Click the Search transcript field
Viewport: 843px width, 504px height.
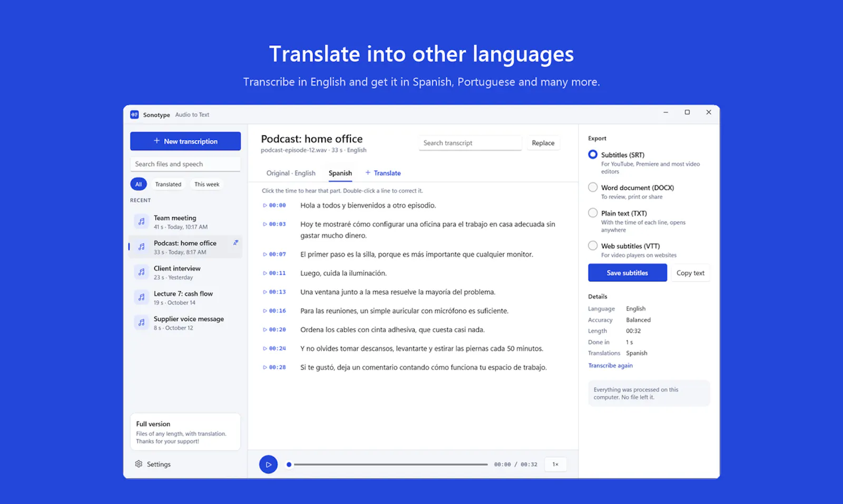(x=470, y=143)
